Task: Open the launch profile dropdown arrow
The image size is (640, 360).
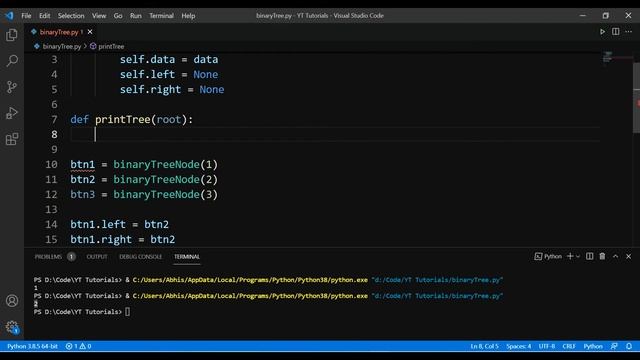Action: (x=578, y=256)
